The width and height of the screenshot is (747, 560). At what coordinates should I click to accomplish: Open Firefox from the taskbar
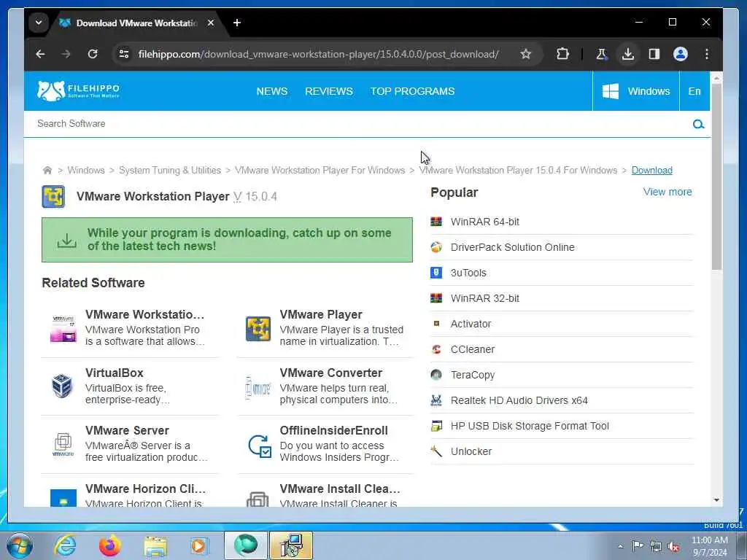(x=109, y=545)
